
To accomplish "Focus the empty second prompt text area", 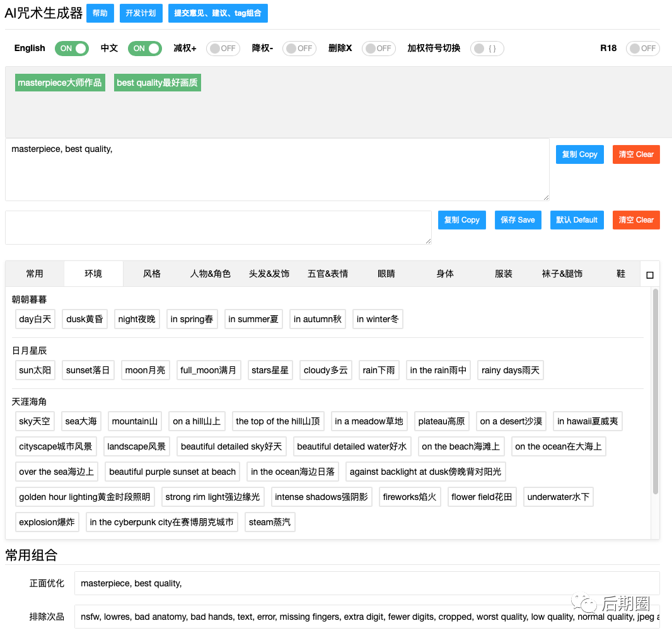I will pyautogui.click(x=218, y=228).
